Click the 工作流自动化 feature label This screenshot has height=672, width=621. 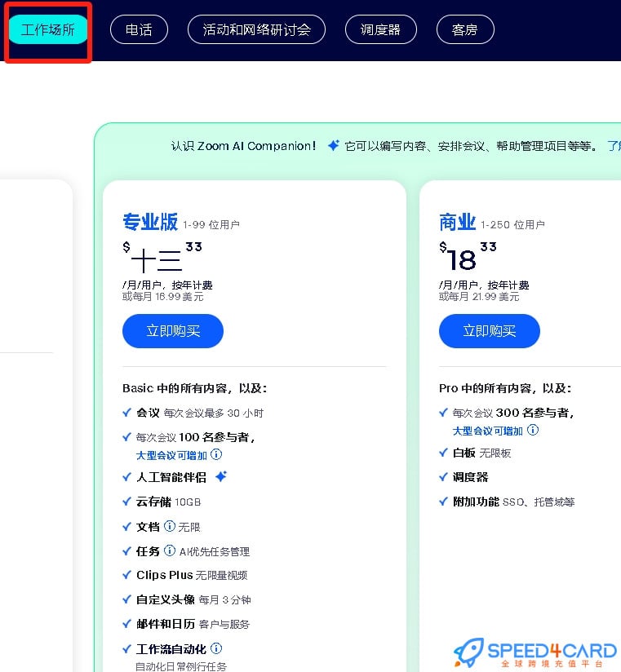[x=171, y=649]
